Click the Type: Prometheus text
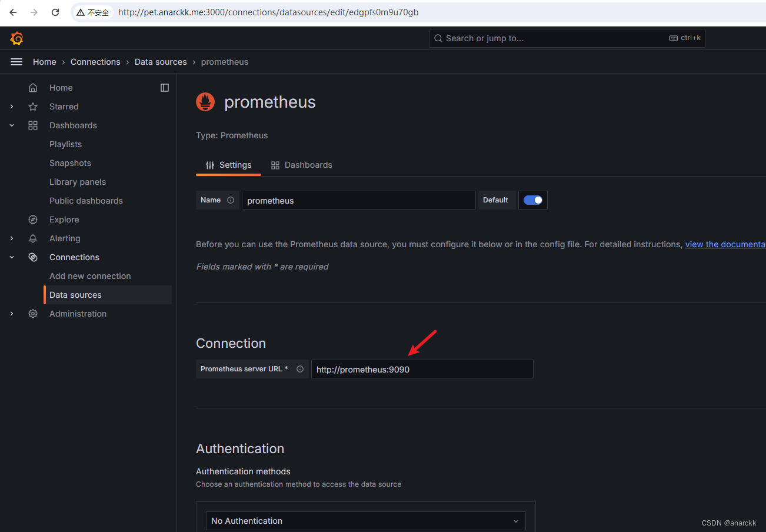766x532 pixels. 232,135
